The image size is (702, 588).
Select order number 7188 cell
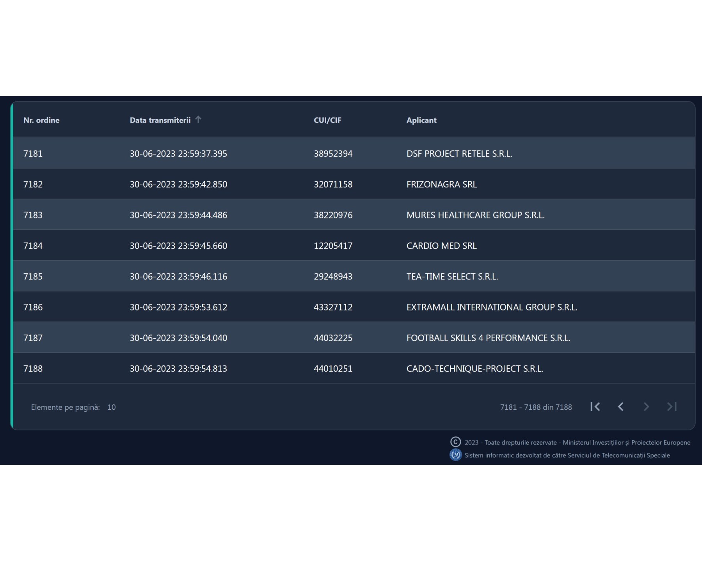point(33,369)
